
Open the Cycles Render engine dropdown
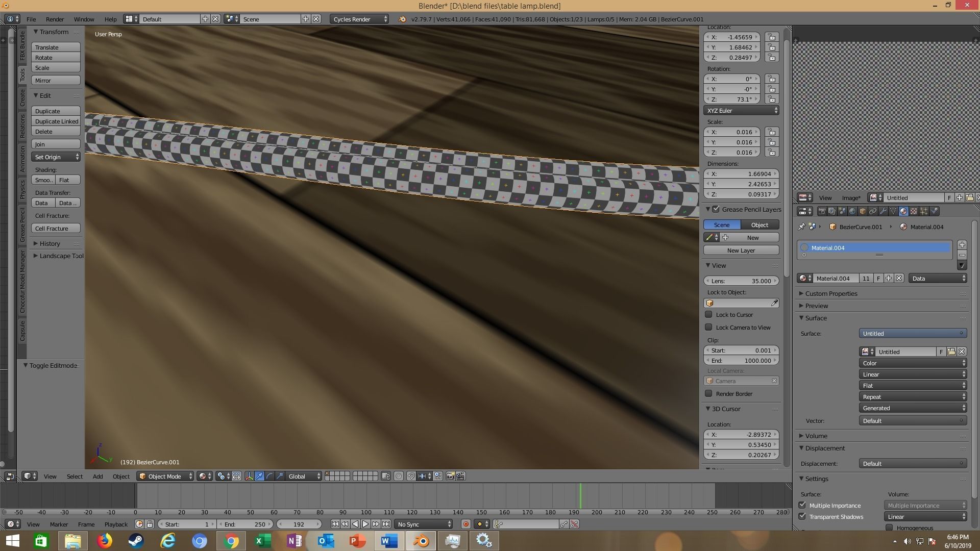[359, 19]
